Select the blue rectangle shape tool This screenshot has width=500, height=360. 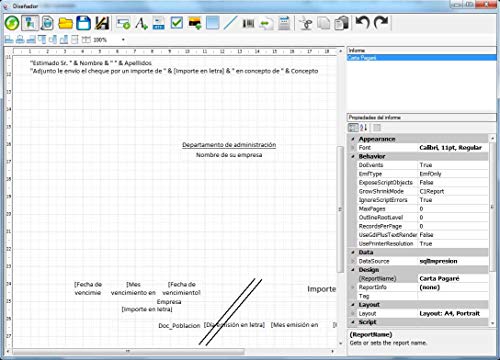coord(213,23)
